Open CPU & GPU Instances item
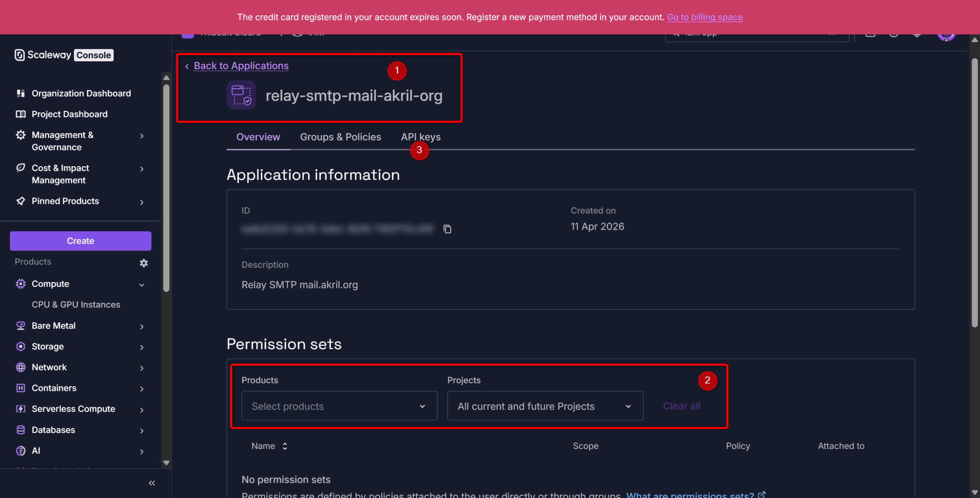Screen dimensions: 980x498 coord(76,305)
